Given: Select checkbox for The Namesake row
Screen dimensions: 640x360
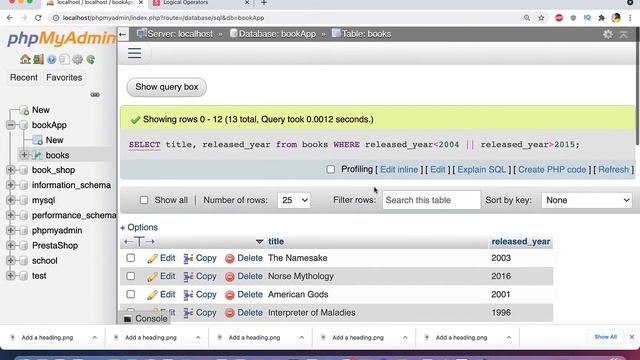Looking at the screenshot, I should tap(131, 258).
